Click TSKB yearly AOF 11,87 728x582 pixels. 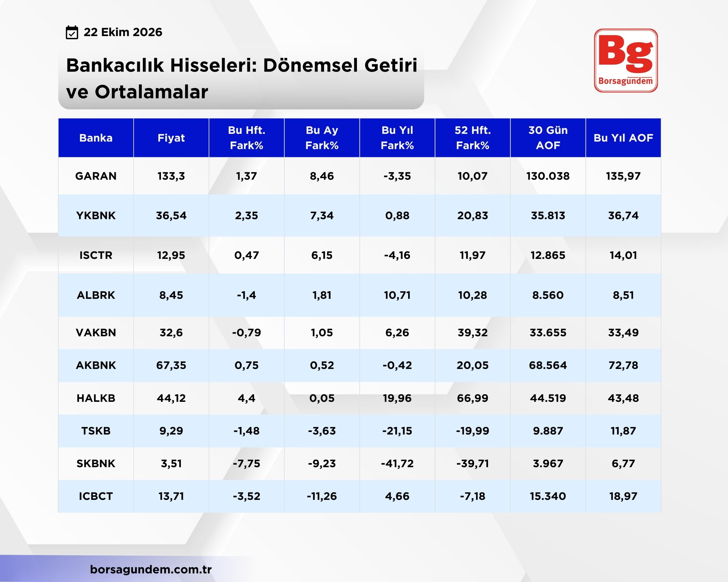(623, 431)
